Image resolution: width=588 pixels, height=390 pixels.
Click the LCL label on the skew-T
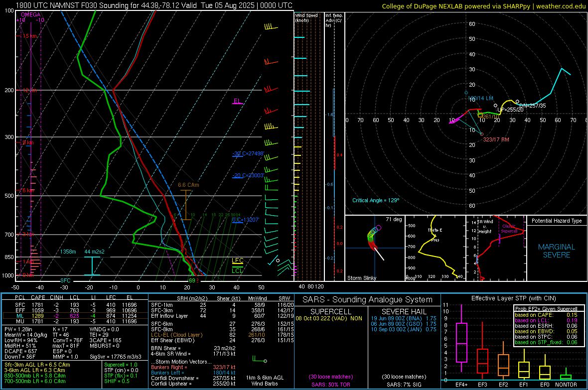237,271
